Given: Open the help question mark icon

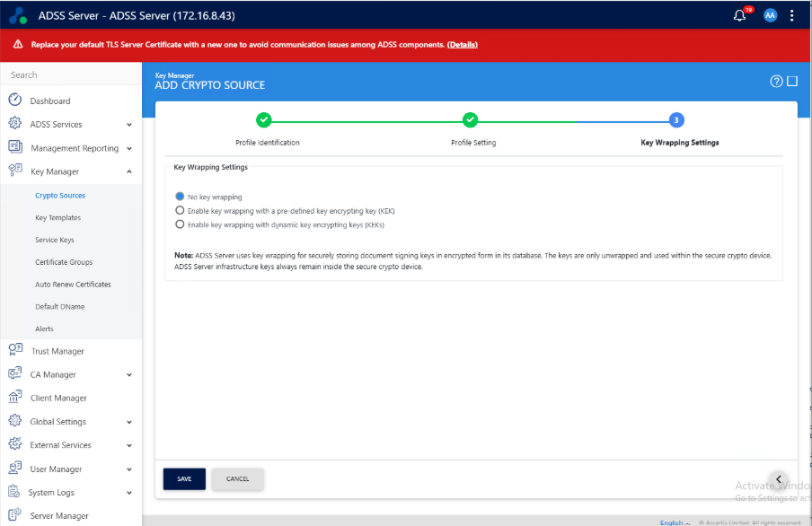Looking at the screenshot, I should 776,82.
